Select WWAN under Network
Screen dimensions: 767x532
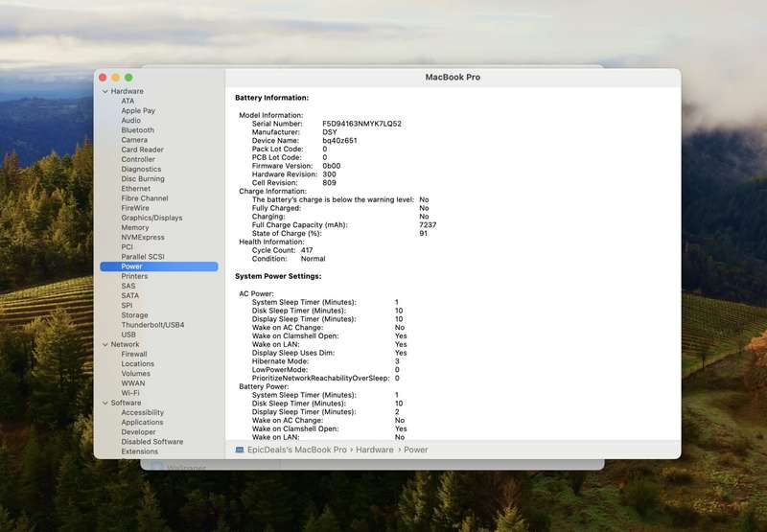coord(133,383)
